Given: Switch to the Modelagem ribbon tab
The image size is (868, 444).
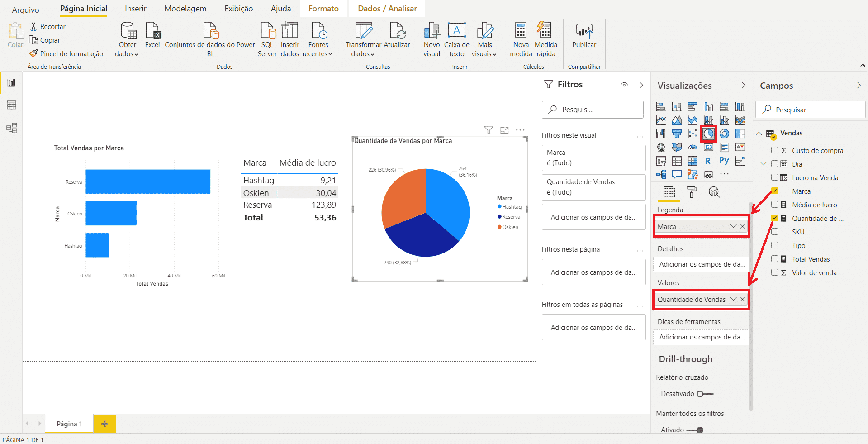Looking at the screenshot, I should (x=185, y=8).
